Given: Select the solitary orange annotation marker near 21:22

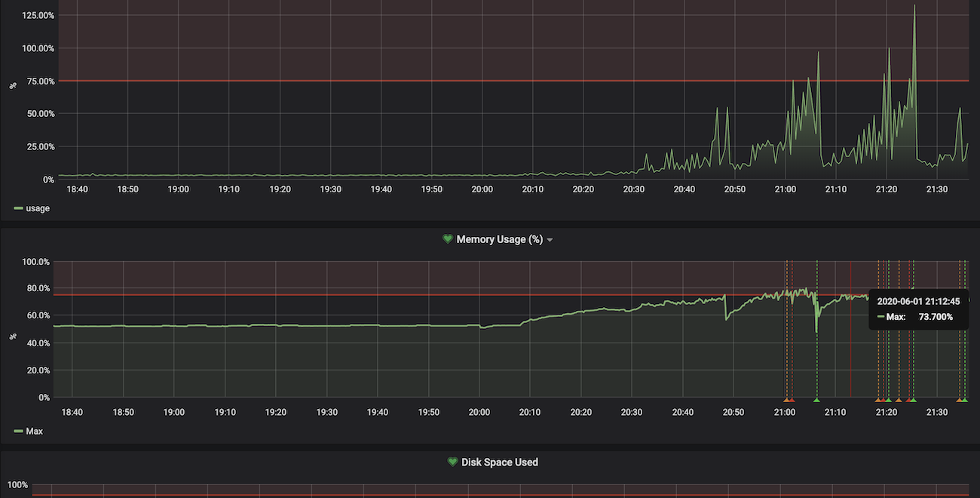Looking at the screenshot, I should coord(899,399).
